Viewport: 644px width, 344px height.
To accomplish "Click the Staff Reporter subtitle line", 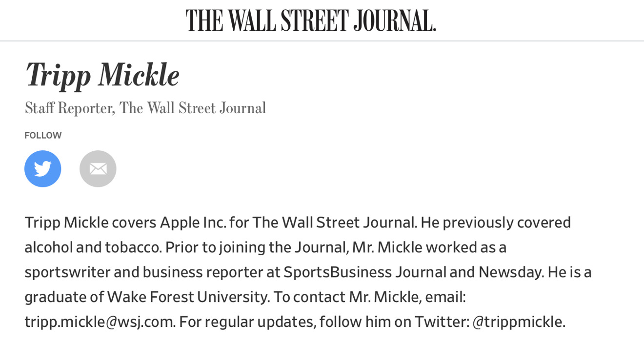I will point(145,108).
